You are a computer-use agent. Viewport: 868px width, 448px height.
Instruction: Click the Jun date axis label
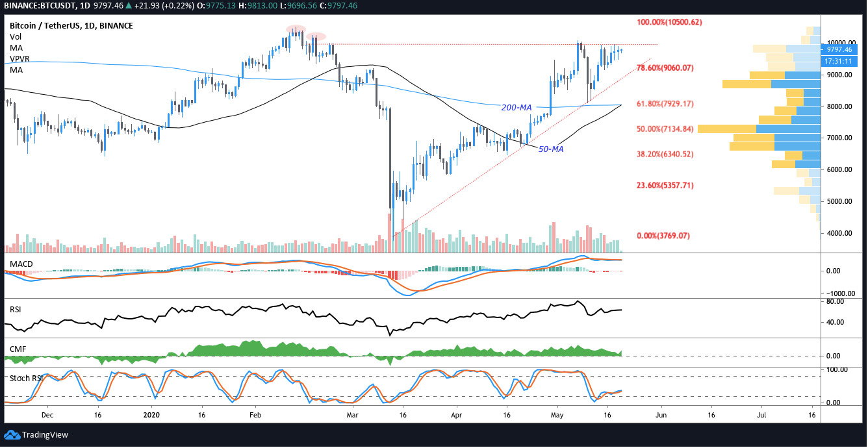click(661, 414)
